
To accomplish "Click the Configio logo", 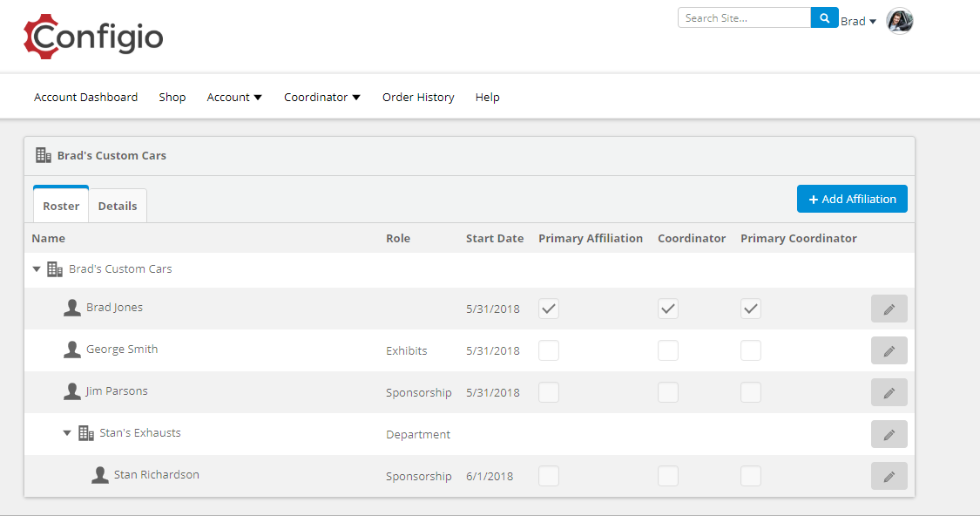I will (x=91, y=36).
